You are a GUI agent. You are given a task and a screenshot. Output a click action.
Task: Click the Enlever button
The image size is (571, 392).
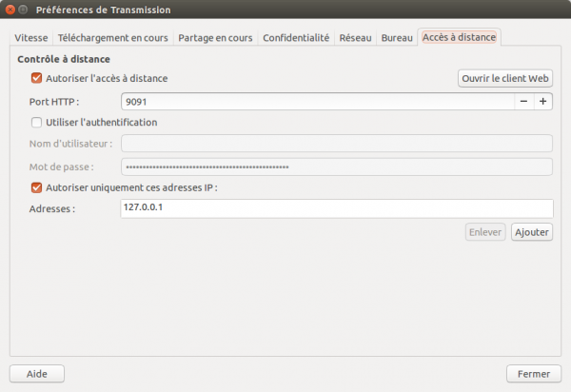[x=485, y=231]
